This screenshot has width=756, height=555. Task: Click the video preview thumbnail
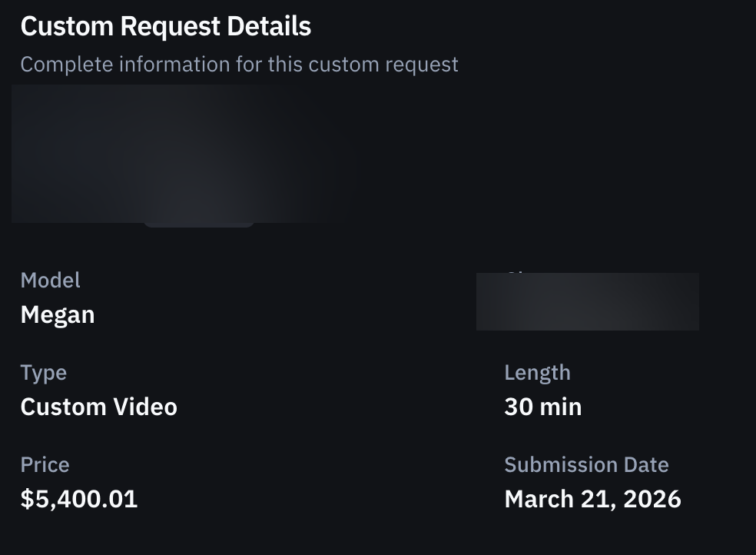coord(181,154)
